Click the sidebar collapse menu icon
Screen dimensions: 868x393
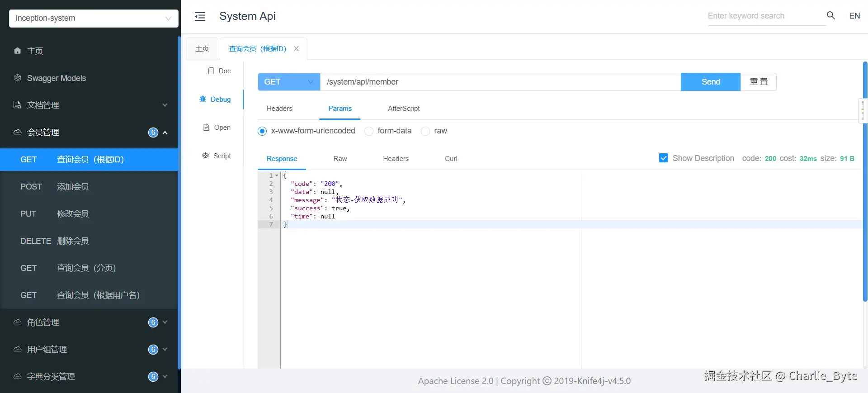200,17
